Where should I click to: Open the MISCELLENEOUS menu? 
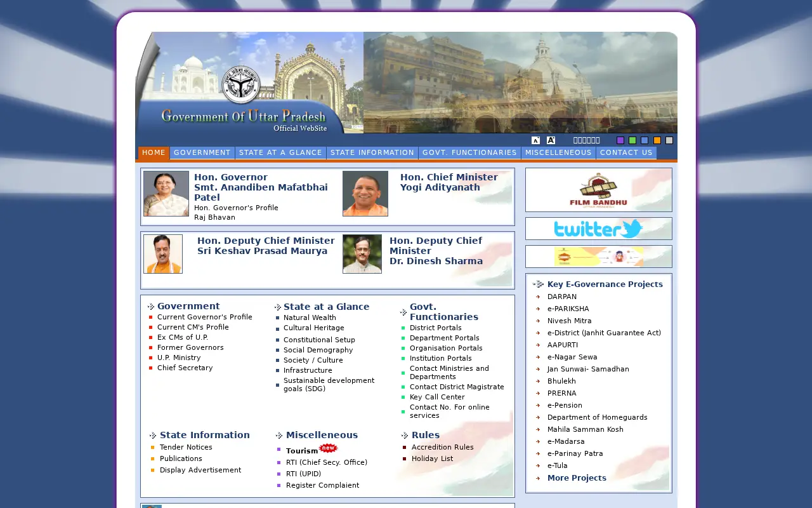click(558, 153)
